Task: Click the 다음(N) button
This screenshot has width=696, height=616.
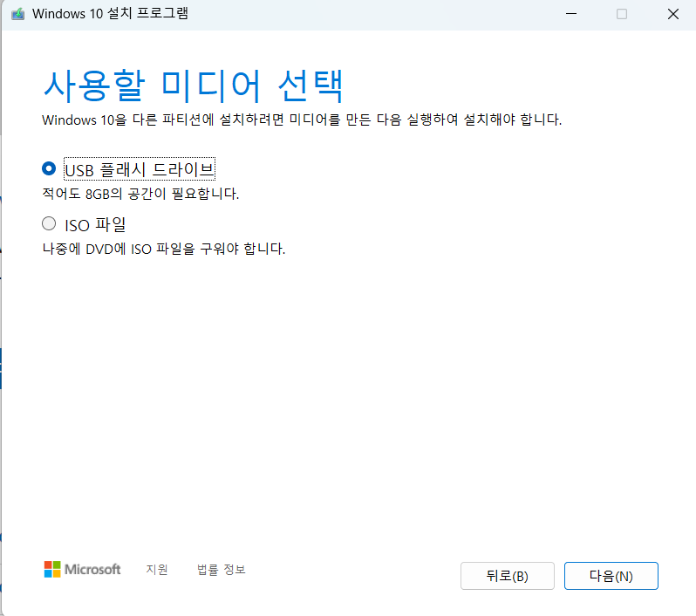Action: (x=611, y=576)
